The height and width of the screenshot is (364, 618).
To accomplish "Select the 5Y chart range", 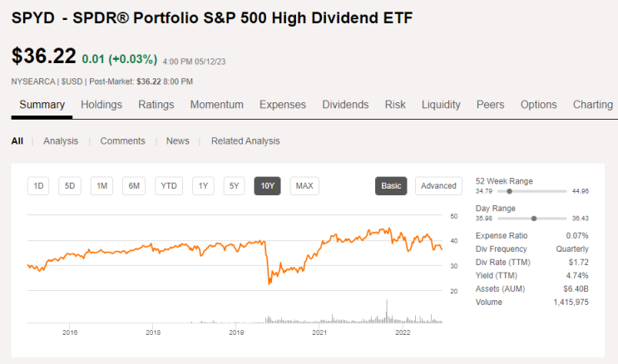I will point(234,186).
